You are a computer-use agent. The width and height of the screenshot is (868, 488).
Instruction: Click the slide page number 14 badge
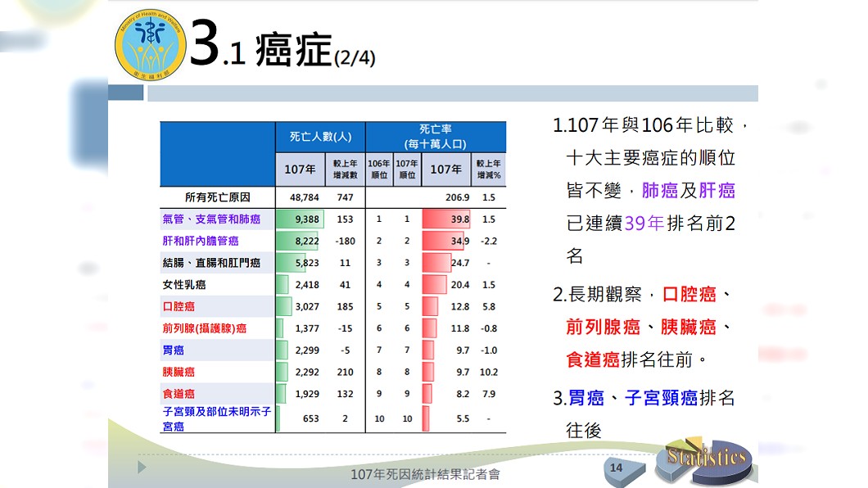tap(623, 471)
